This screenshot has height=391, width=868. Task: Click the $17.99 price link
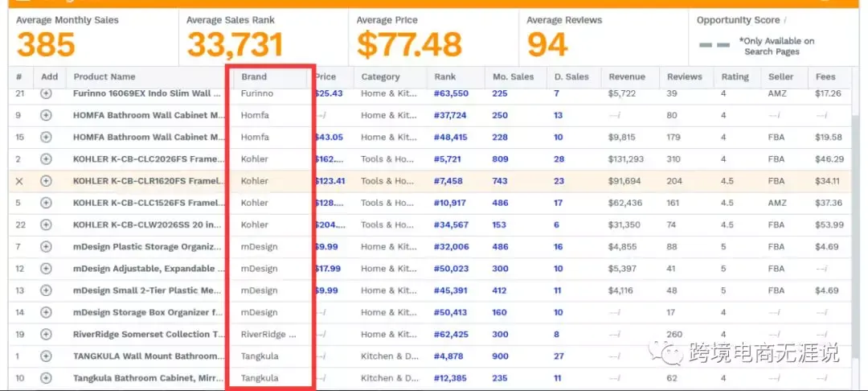328,269
